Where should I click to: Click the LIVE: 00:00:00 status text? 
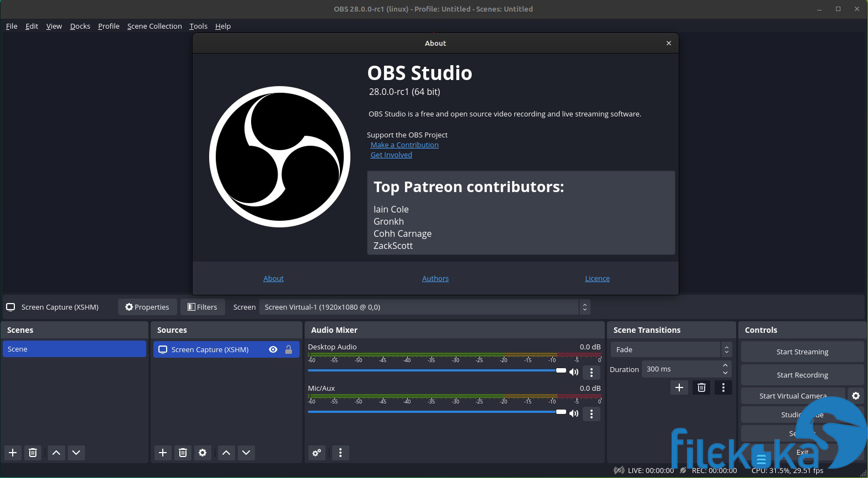(651, 470)
